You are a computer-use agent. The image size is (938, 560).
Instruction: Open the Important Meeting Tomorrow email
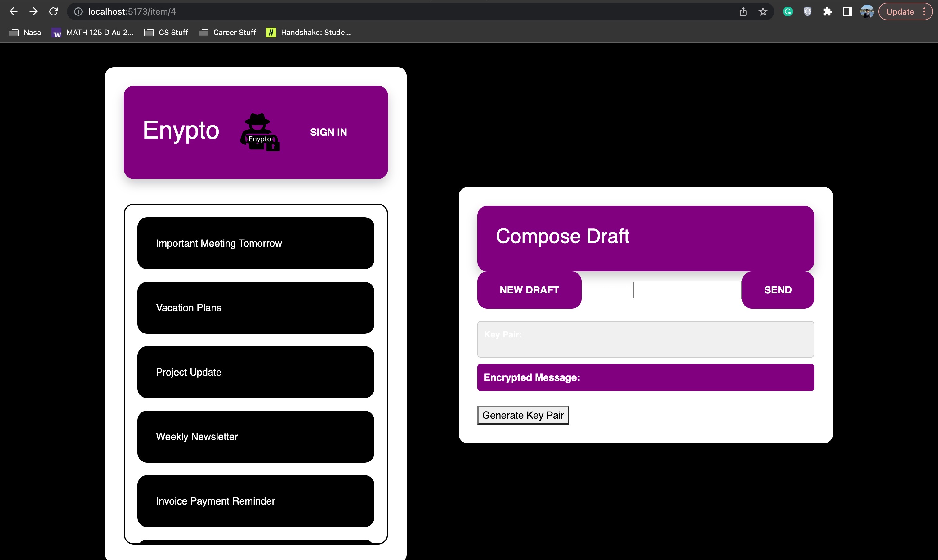256,243
